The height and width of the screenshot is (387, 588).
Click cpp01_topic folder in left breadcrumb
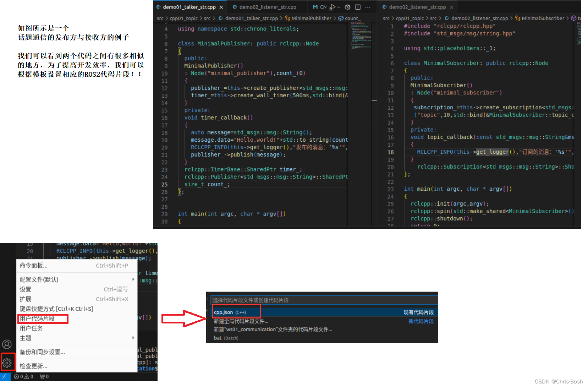click(x=183, y=18)
